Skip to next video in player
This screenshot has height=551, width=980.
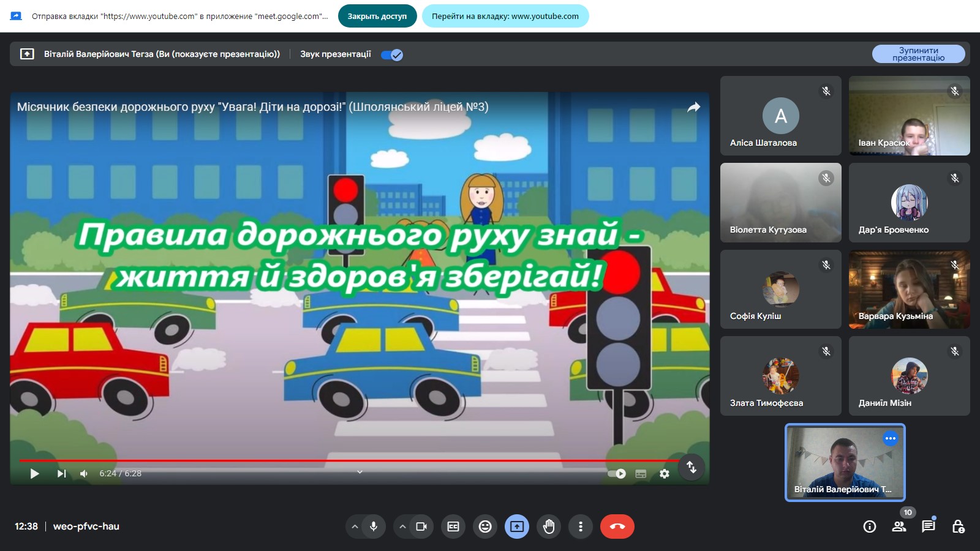tap(61, 473)
